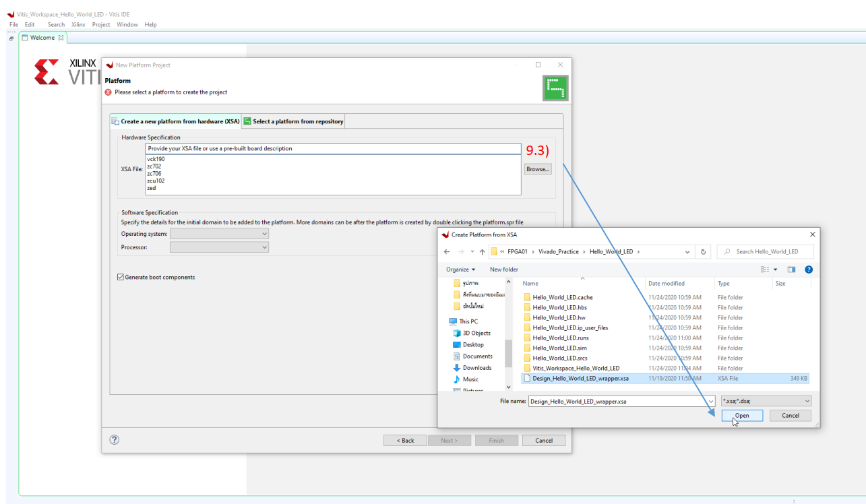Screen dimensions: 866x504
Task: Click Cancel in Create Platform from XSA
Action: click(791, 416)
